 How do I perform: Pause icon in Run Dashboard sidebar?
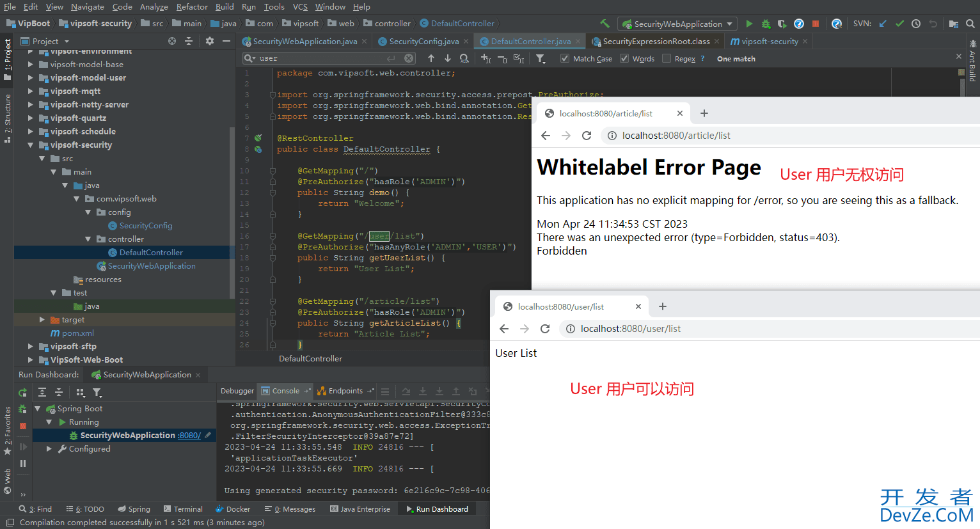(23, 463)
